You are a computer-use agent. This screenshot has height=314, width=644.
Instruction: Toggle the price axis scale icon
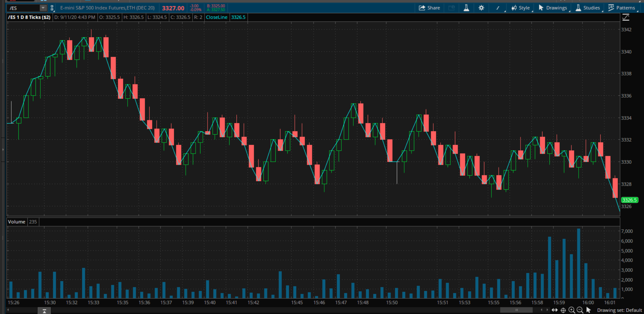click(626, 17)
